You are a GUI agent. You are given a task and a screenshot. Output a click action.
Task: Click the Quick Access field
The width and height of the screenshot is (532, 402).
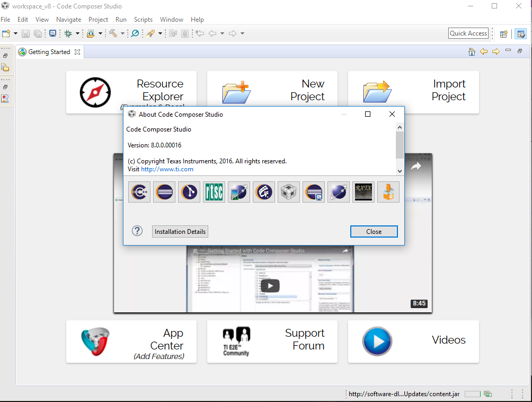468,33
